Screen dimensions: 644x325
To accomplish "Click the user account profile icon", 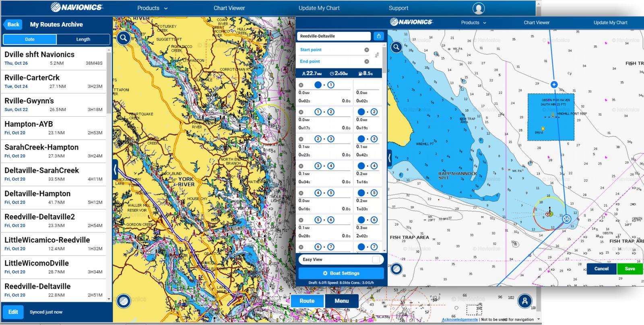I will pyautogui.click(x=478, y=8).
